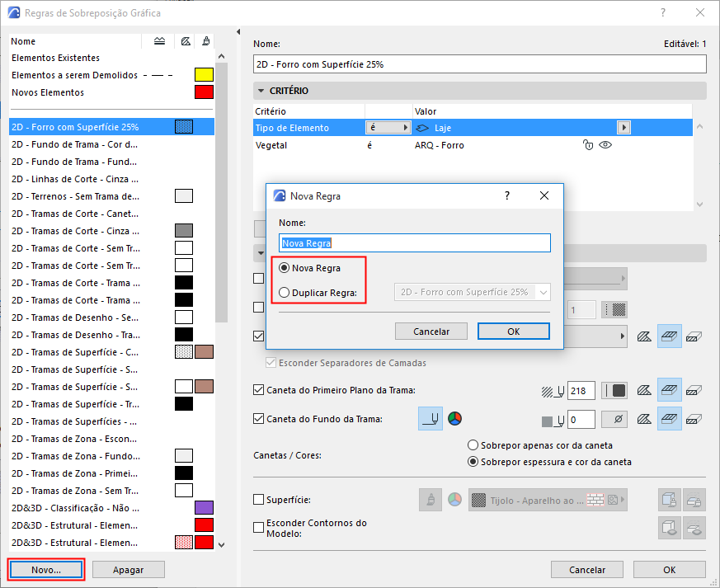Open the rule dropdown showing 2D - Forro com Superfície 25%

[472, 293]
